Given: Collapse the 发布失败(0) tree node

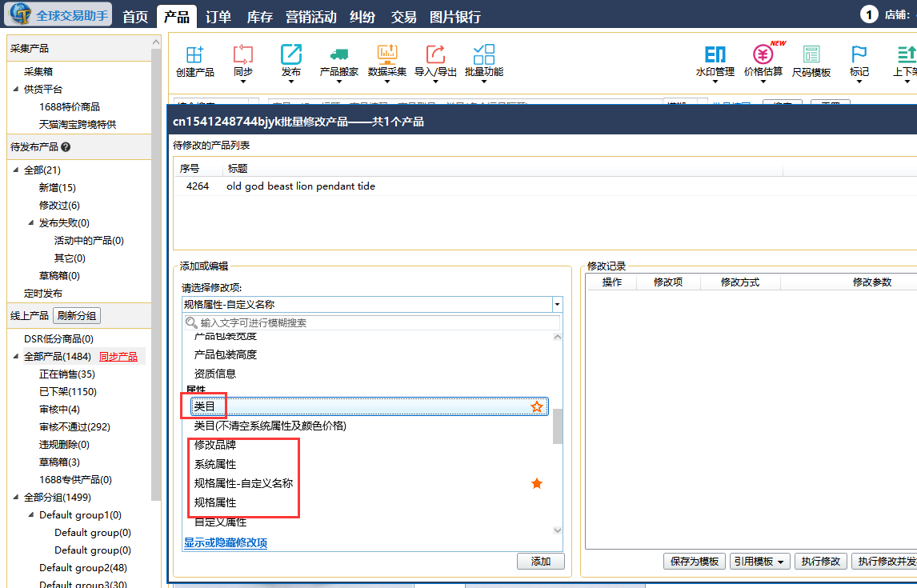Looking at the screenshot, I should [x=31, y=222].
